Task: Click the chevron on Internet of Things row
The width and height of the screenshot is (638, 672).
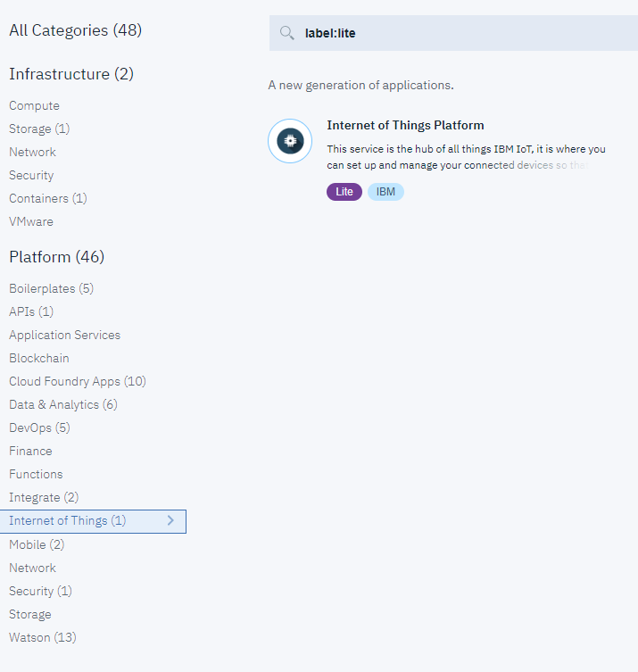Action: coord(170,520)
